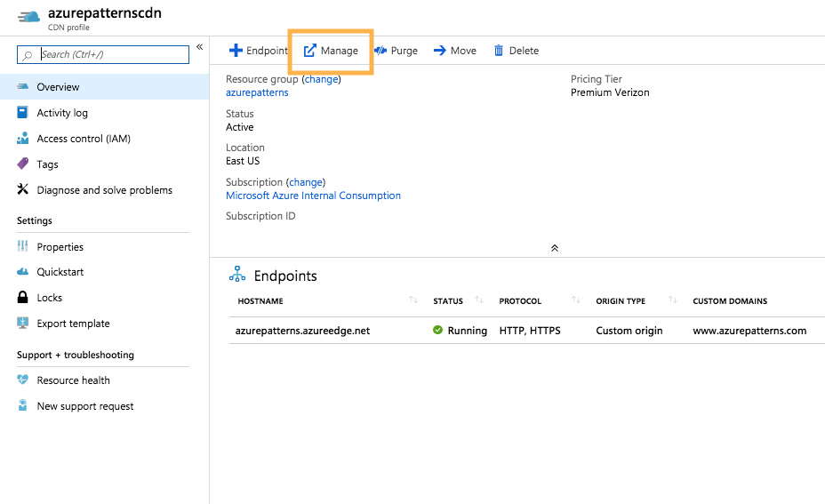The image size is (825, 504).
Task: Click the purple Tags icon
Action: (22, 164)
